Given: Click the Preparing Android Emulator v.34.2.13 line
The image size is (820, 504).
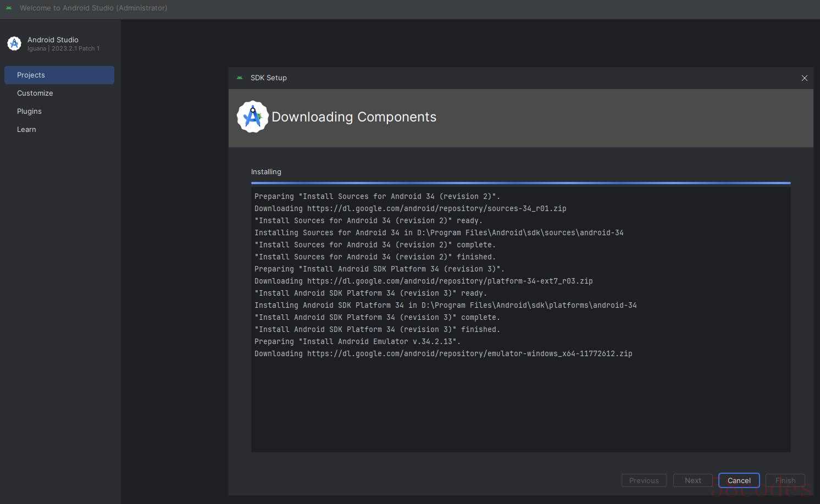Looking at the screenshot, I should click(x=357, y=341).
